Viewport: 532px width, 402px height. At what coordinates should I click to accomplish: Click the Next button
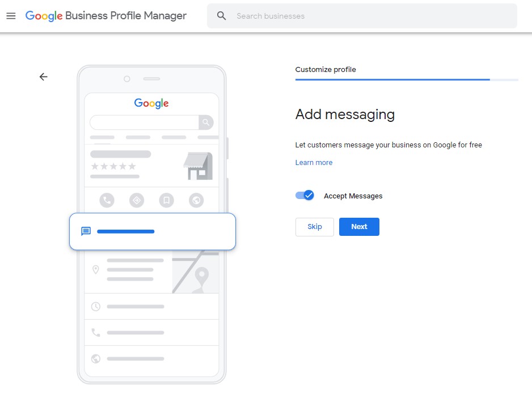coord(359,227)
